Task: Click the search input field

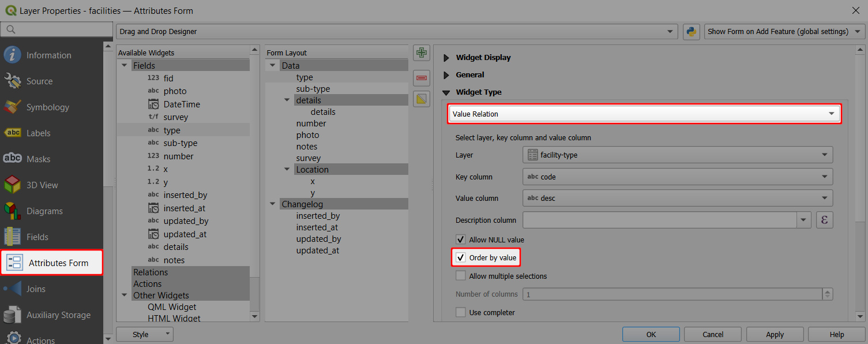Action: 57,29
